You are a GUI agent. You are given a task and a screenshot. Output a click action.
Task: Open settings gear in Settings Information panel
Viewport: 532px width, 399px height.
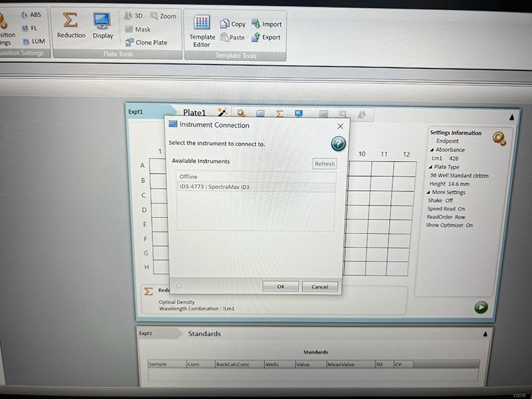point(499,138)
